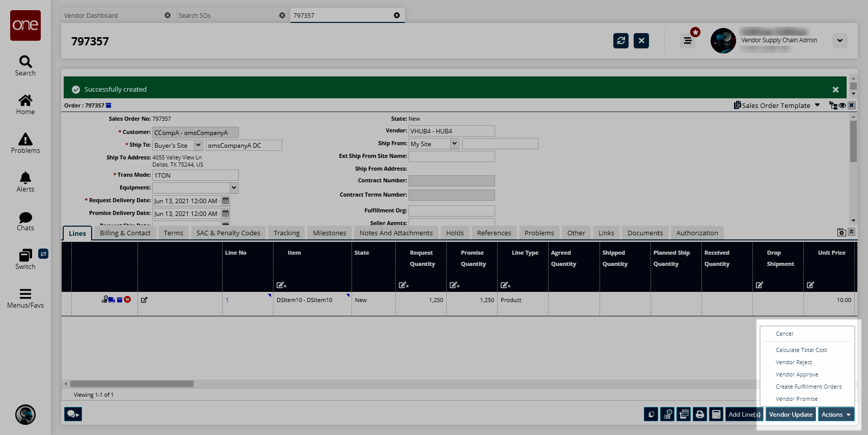Screen dimensions: 868x435
Task: Click the Add Line(s) button
Action: 744,415
